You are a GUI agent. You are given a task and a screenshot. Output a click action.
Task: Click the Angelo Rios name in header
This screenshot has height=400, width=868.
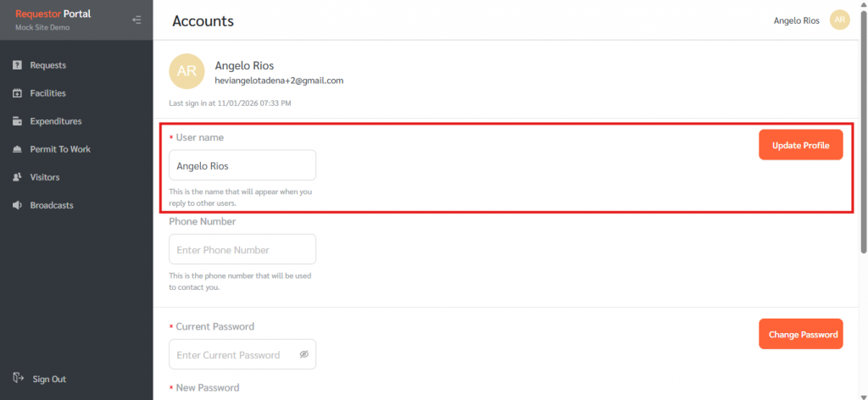[796, 20]
